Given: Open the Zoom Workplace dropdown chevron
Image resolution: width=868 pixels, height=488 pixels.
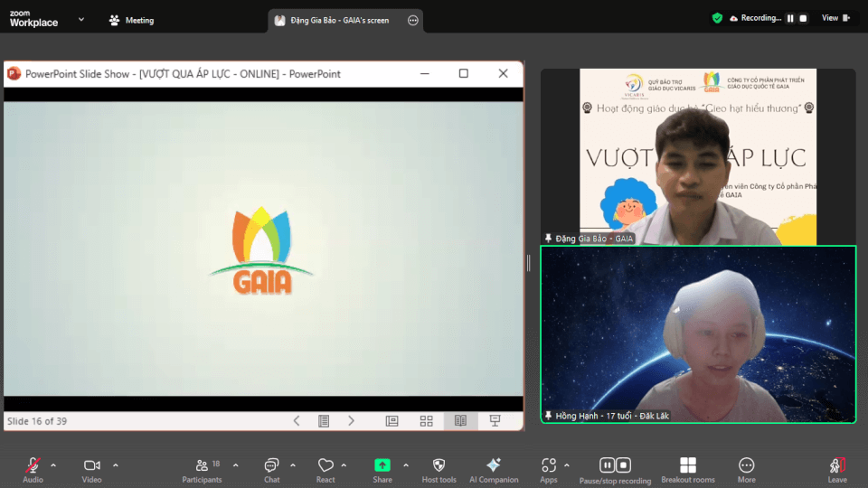Looking at the screenshot, I should click(81, 19).
